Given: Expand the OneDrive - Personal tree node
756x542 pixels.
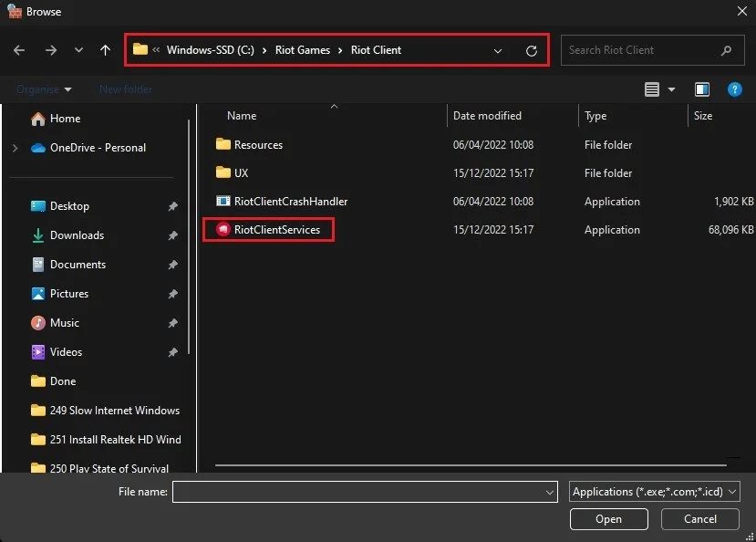Looking at the screenshot, I should pos(15,148).
